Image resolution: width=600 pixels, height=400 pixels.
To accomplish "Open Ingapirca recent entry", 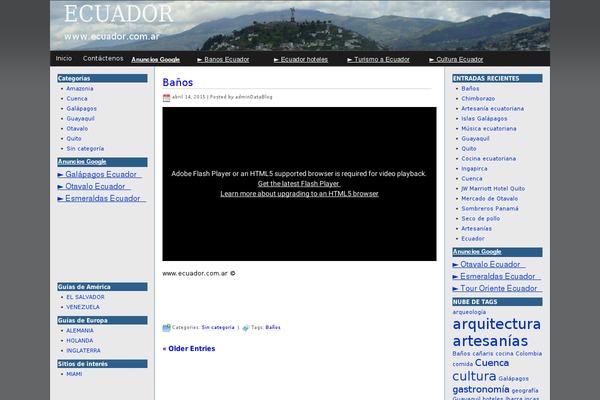I will click(x=474, y=168).
